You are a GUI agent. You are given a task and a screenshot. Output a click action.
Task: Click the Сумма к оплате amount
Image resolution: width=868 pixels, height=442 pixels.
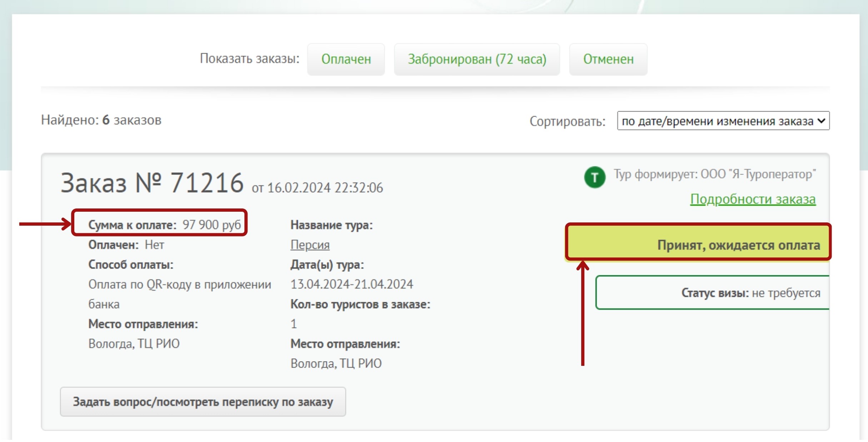211,225
